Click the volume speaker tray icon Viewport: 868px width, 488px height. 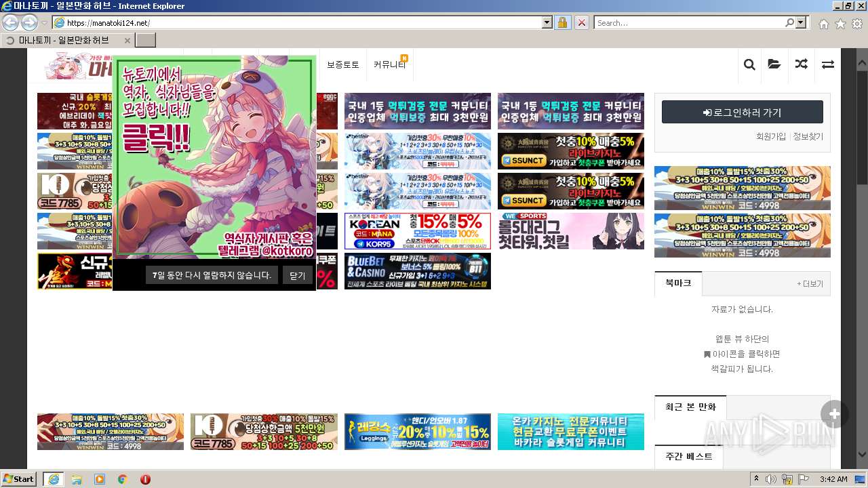coord(771,479)
